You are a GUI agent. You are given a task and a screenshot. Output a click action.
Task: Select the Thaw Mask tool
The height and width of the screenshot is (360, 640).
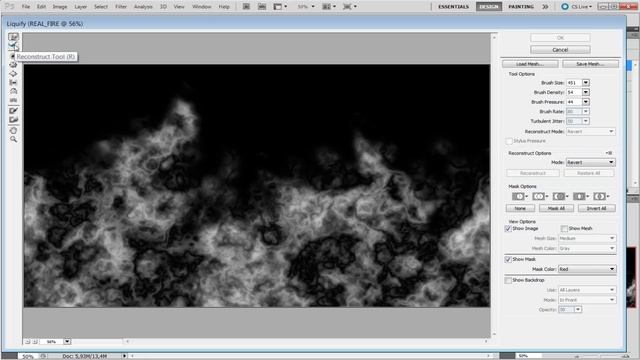click(13, 120)
